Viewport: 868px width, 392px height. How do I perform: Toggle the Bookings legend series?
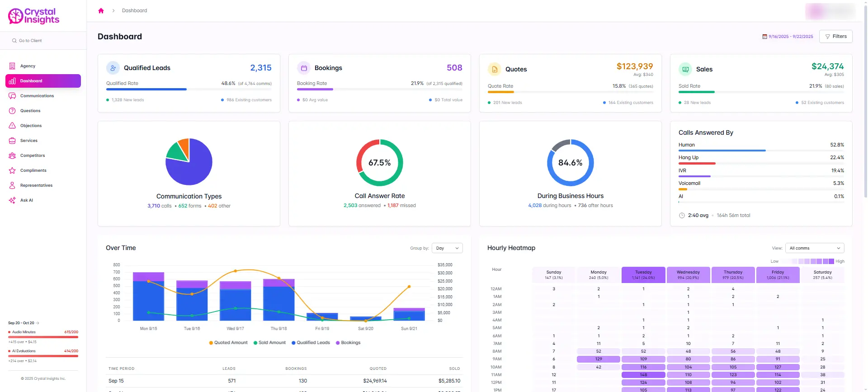(348, 343)
